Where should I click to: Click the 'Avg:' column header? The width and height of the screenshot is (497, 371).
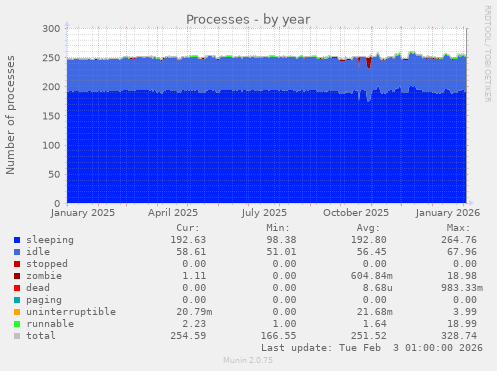(368, 228)
